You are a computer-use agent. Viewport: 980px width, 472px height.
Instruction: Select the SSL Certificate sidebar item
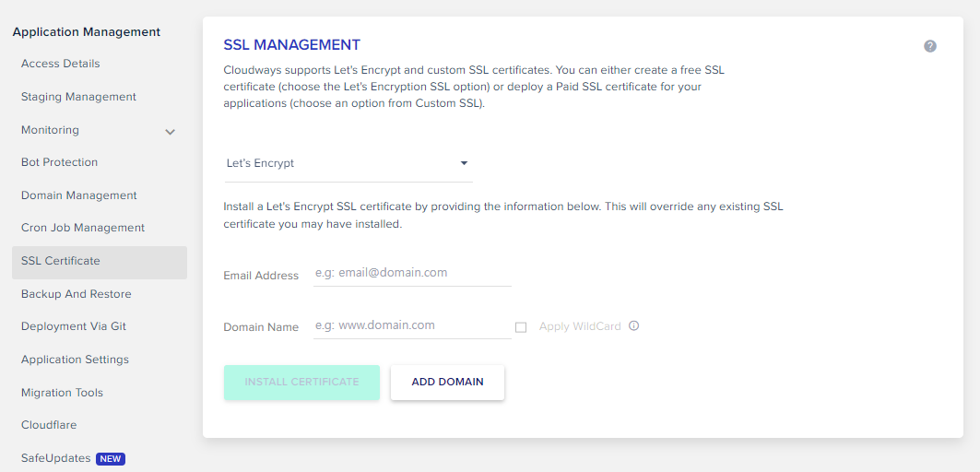(100, 262)
